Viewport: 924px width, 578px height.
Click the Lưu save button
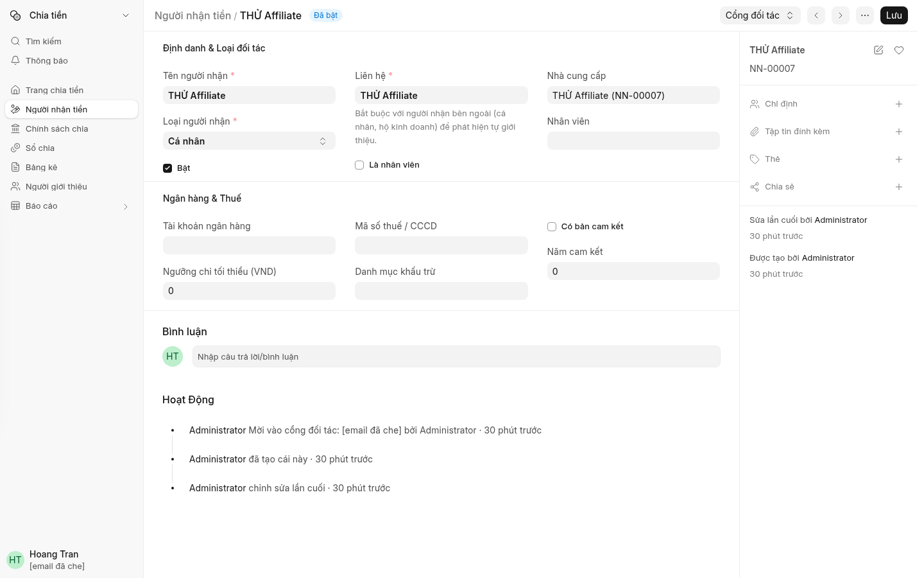(x=894, y=15)
